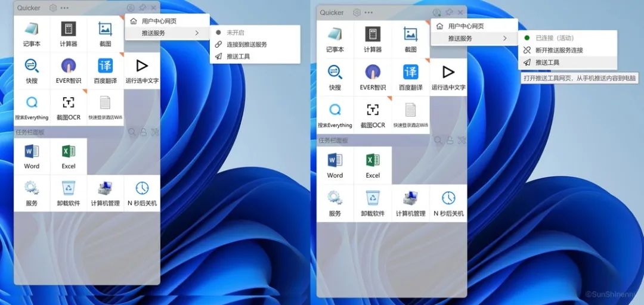Screen dimensions: 644x305
Task: Start 截图 in the left Quicker panel
Action: click(x=105, y=34)
